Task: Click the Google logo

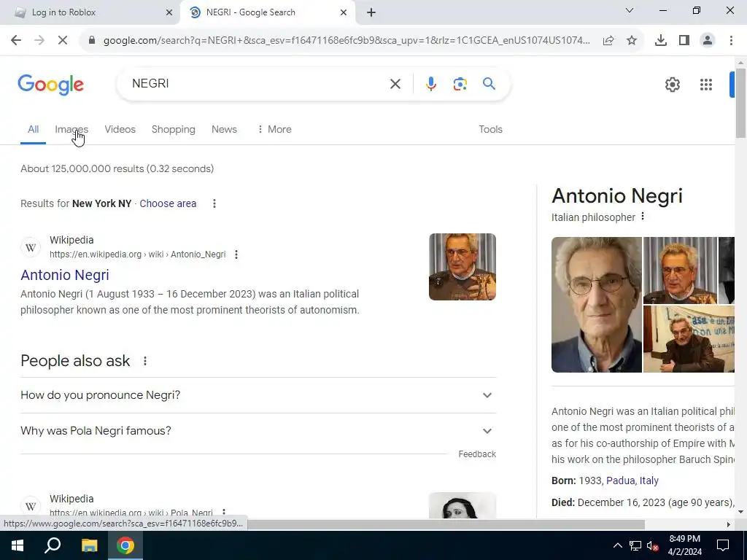Action: tap(50, 85)
